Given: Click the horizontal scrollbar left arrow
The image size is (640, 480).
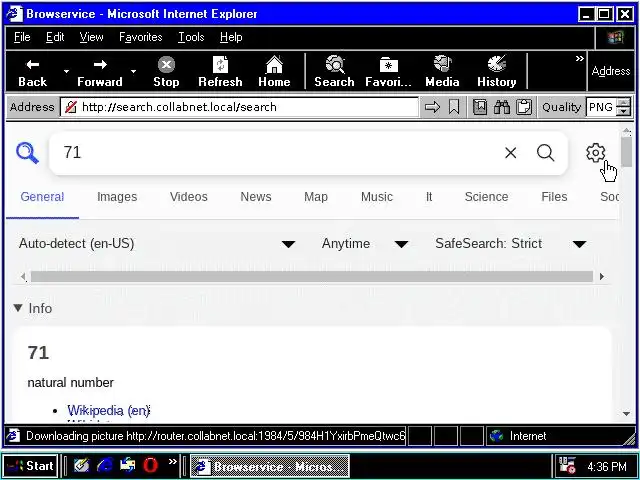Looking at the screenshot, I should tap(23, 277).
